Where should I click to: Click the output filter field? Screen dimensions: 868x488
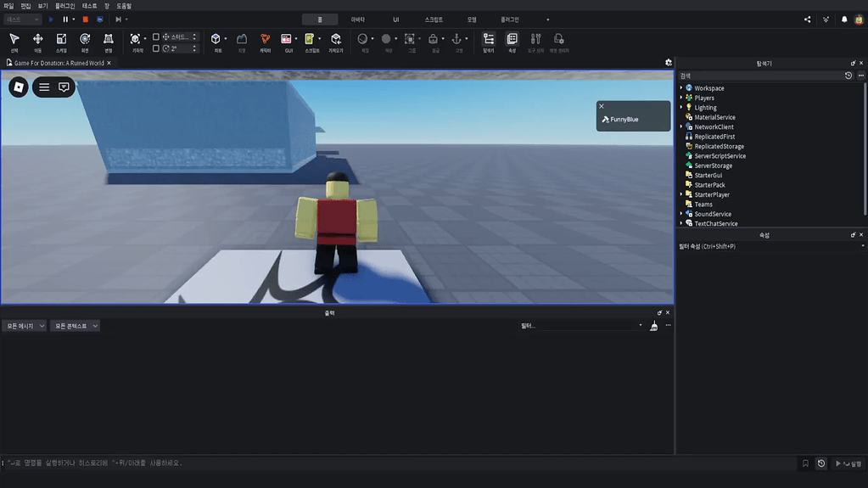point(581,326)
